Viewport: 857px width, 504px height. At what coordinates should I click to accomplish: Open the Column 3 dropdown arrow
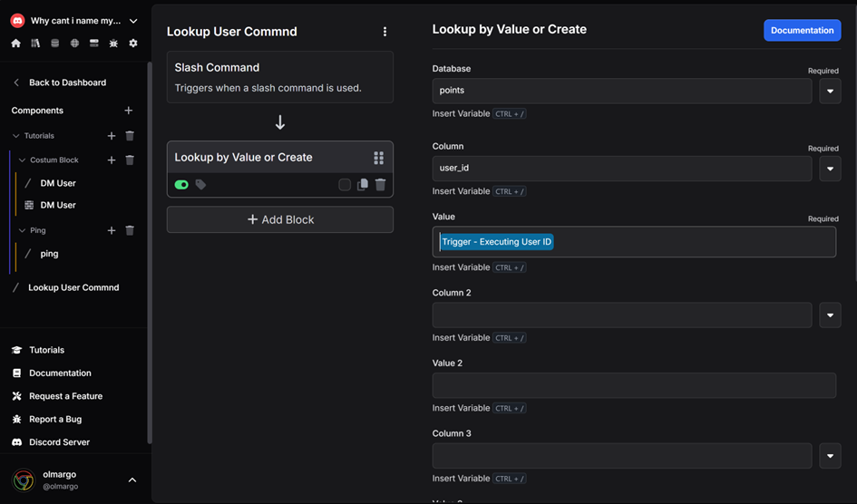pos(830,455)
